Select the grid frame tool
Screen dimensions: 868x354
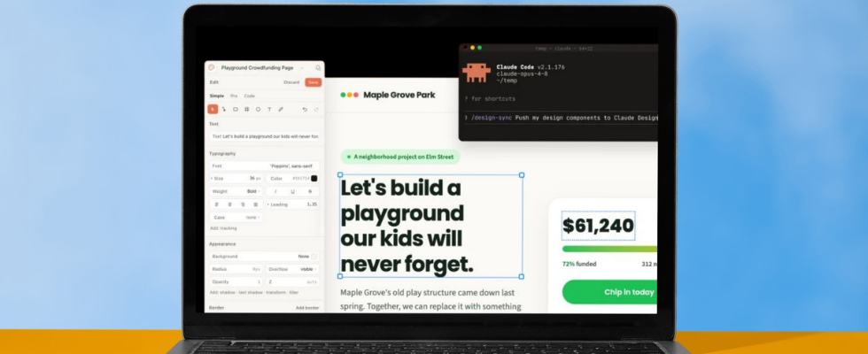point(247,110)
